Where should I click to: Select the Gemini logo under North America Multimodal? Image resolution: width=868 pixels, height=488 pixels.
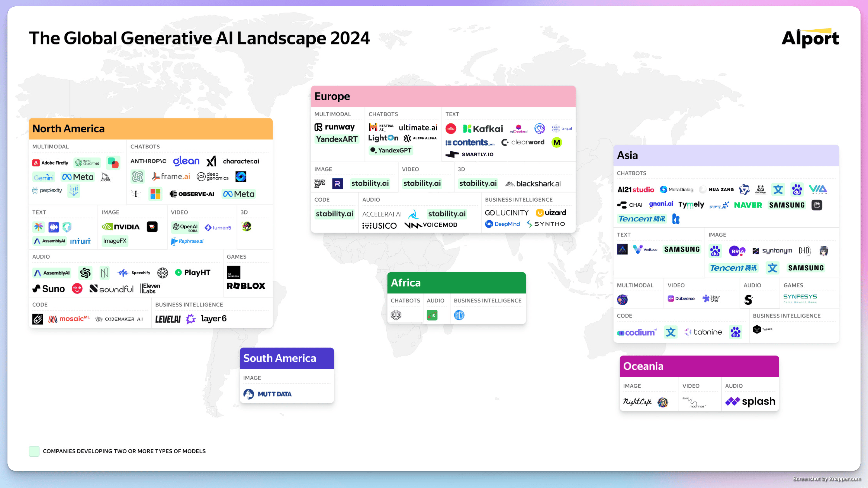tap(44, 177)
